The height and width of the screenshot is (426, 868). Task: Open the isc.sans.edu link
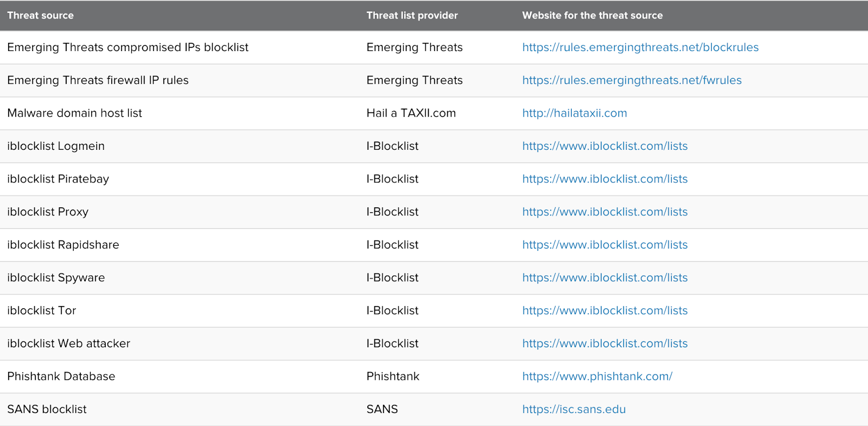coord(574,409)
